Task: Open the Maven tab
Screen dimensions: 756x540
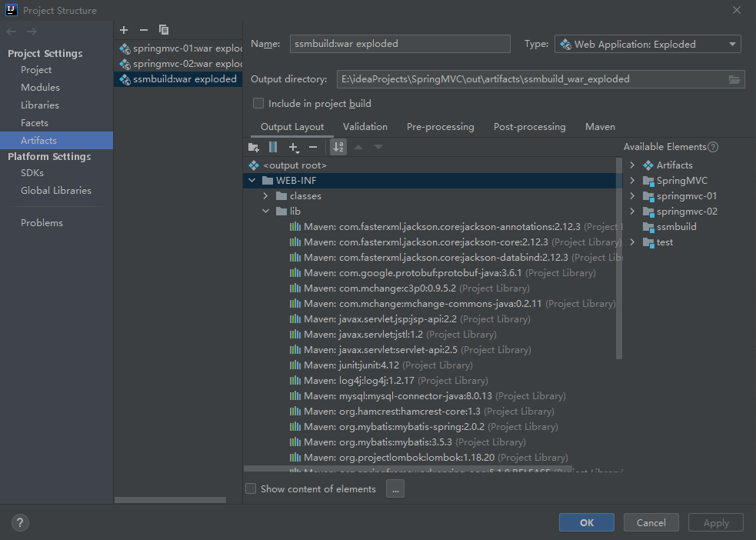Action: [x=600, y=127]
